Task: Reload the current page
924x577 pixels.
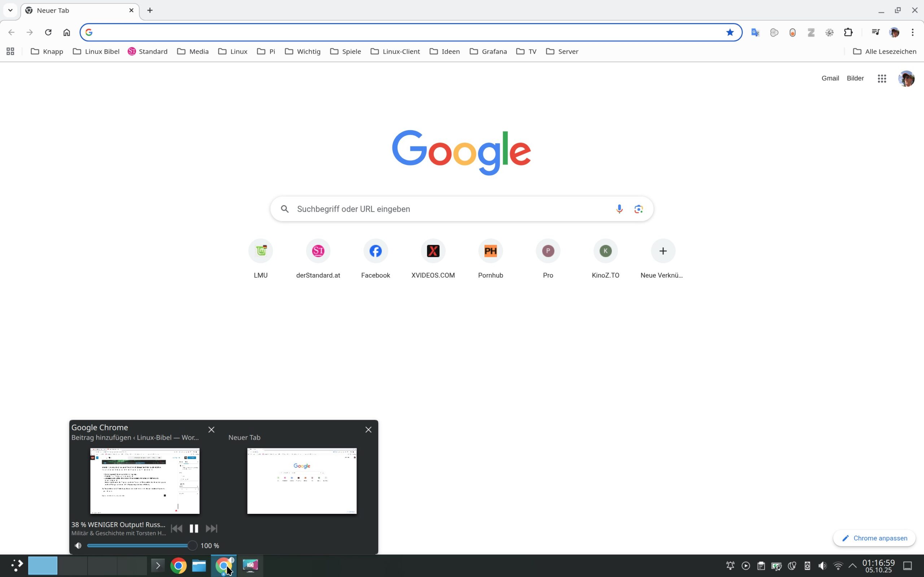Action: pyautogui.click(x=48, y=32)
